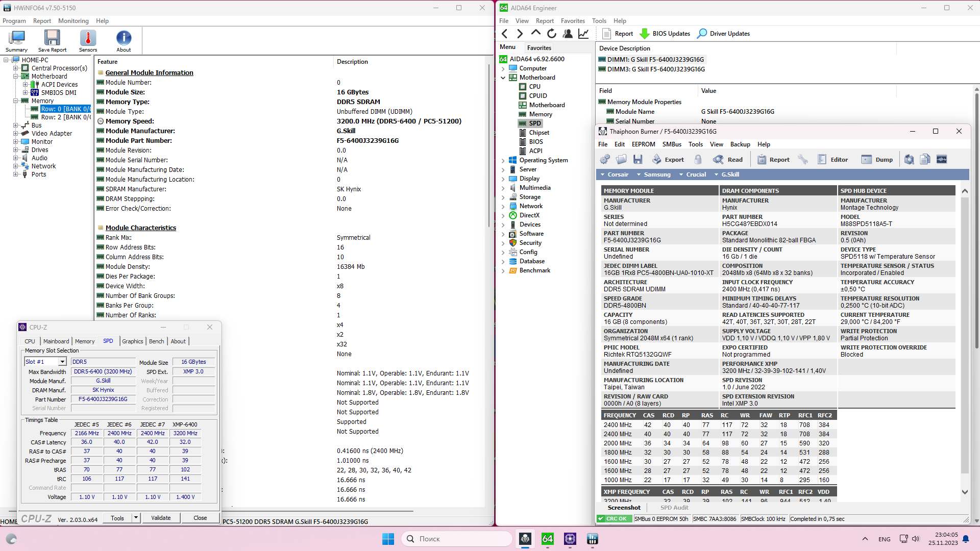Click the CPU-Z Validate button
This screenshot has height=551, width=980.
point(161,518)
